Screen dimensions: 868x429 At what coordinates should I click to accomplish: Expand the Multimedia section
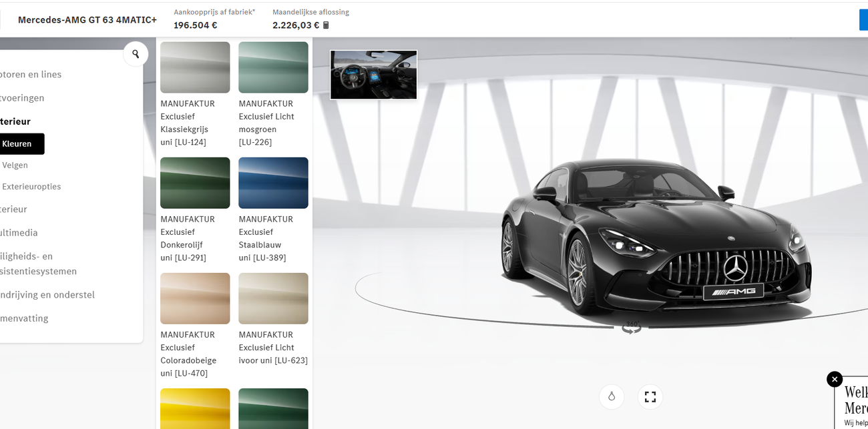(19, 233)
